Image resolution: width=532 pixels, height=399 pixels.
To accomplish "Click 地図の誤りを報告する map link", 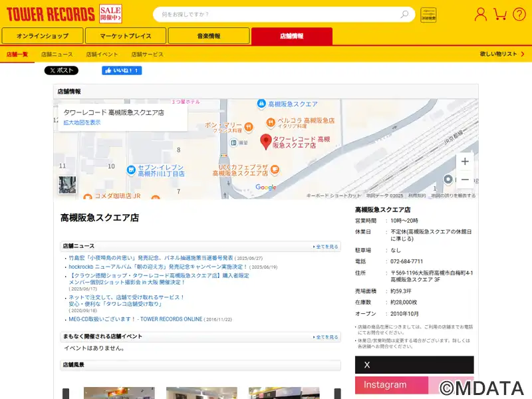I will click(453, 196).
